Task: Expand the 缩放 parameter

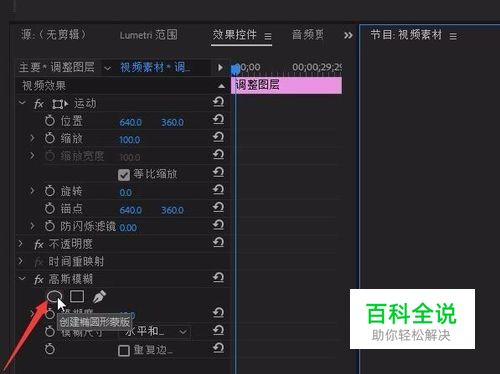Action: click(32, 138)
